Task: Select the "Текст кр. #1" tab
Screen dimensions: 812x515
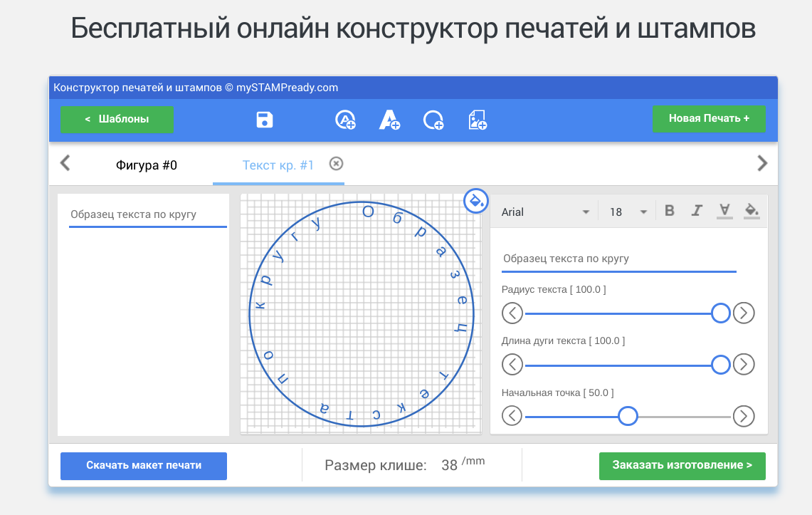Action: click(x=278, y=165)
